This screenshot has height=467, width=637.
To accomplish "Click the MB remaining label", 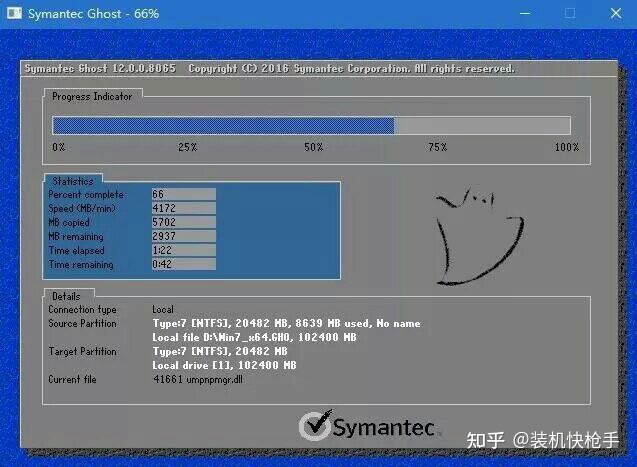I will click(x=76, y=236).
